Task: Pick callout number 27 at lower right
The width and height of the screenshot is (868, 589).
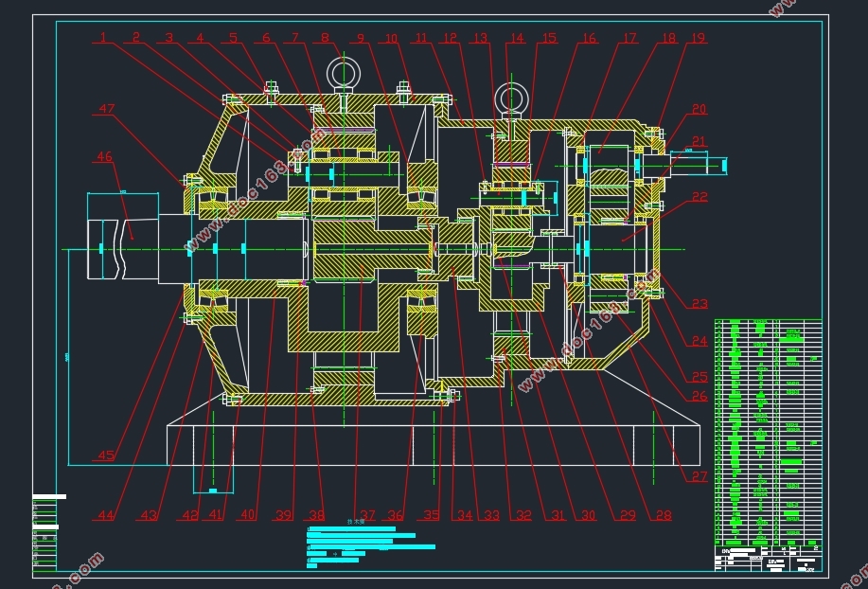Action: coord(699,476)
